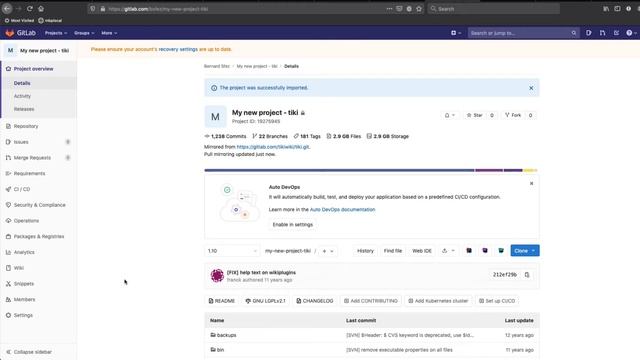Open Security & Compliance in sidebar
Viewport: 640px width, 360px height.
click(40, 205)
